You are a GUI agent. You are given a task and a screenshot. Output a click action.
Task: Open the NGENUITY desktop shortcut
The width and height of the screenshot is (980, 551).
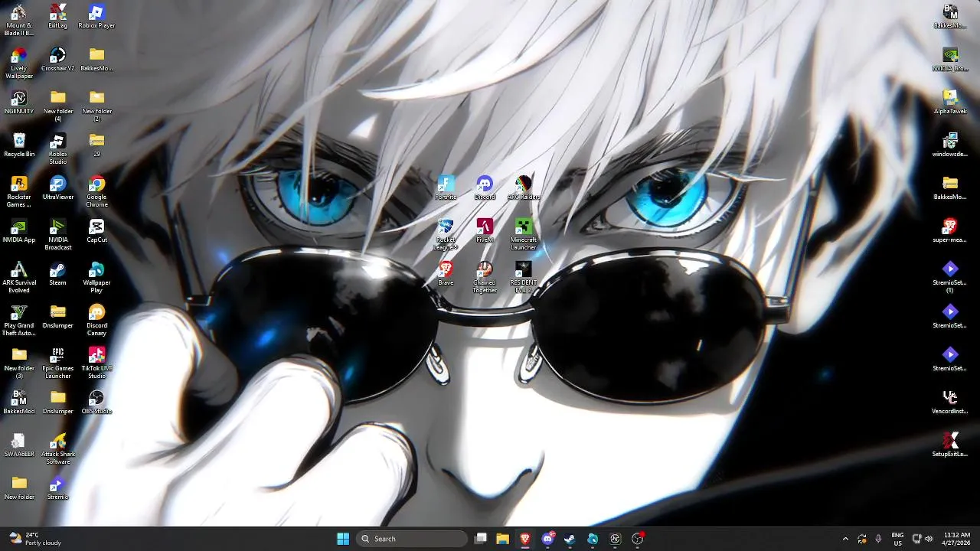pyautogui.click(x=19, y=103)
